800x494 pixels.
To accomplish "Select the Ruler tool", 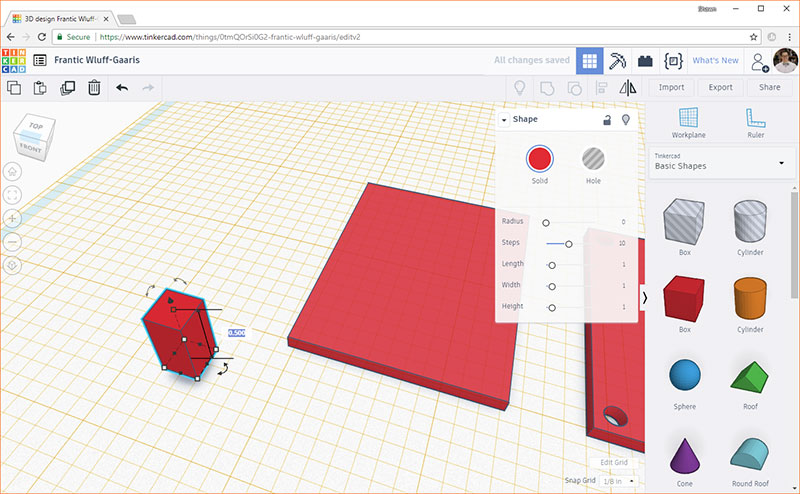I will point(755,120).
